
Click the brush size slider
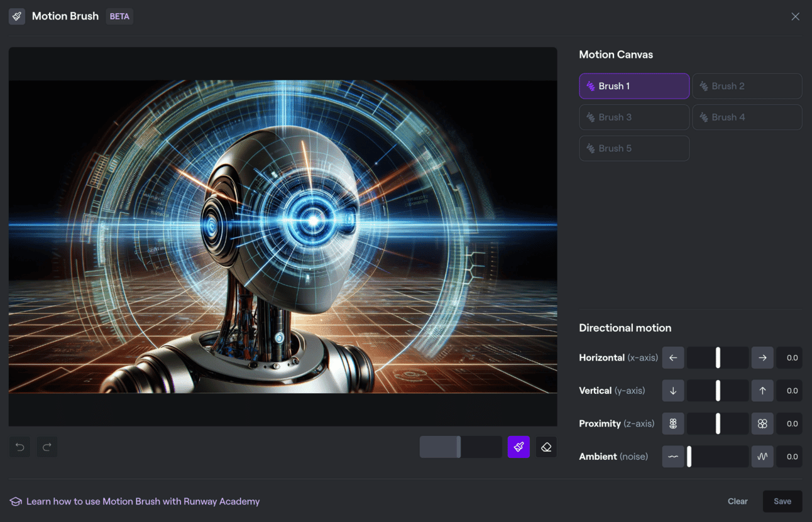click(x=460, y=447)
